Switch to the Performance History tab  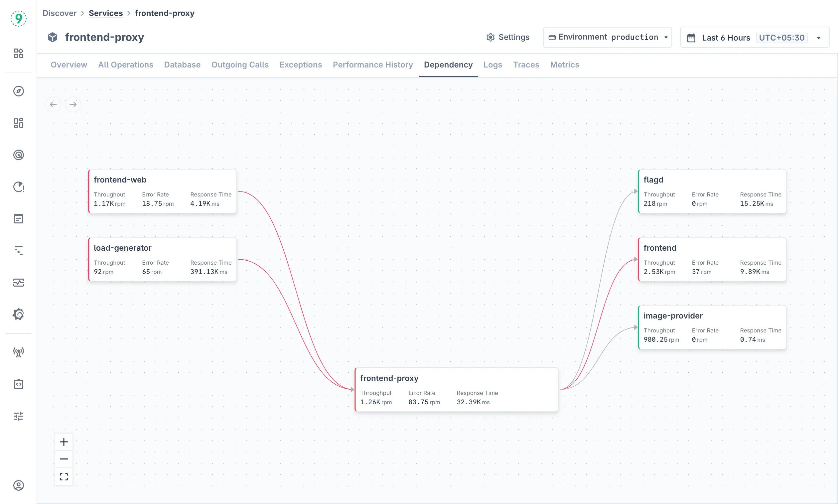(373, 64)
